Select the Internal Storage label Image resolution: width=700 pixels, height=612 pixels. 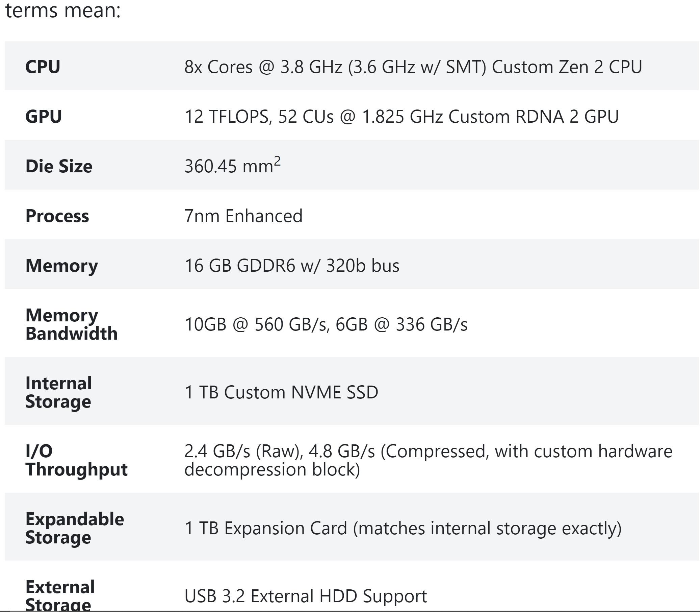[58, 392]
